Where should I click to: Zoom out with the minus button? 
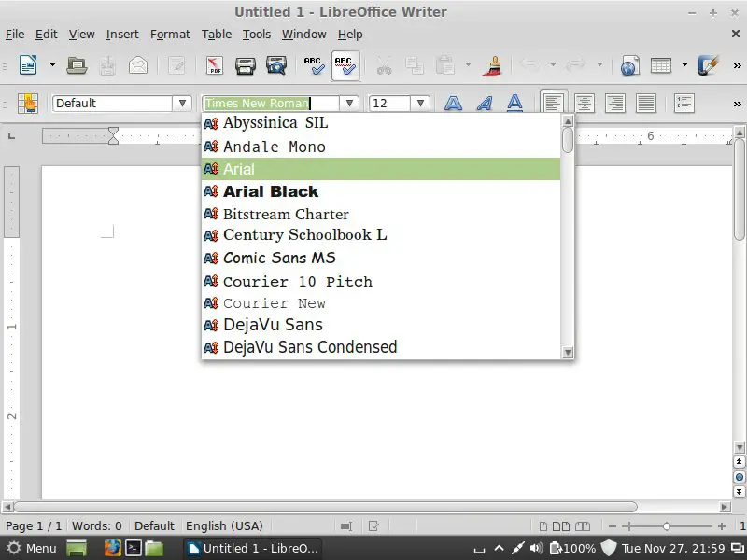click(613, 526)
